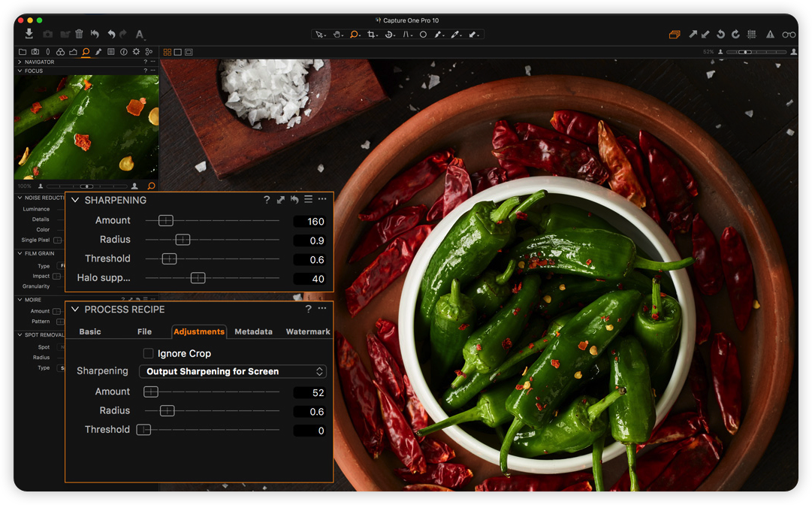Open the Local Adjustments brush tool tab
Image resolution: width=812 pixels, height=505 pixels.
coord(98,52)
